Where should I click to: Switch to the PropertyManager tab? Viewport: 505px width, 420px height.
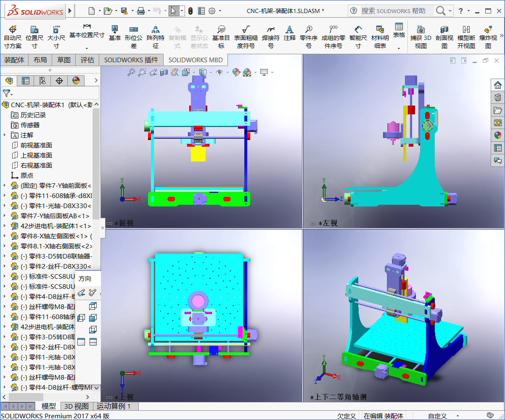(26, 80)
